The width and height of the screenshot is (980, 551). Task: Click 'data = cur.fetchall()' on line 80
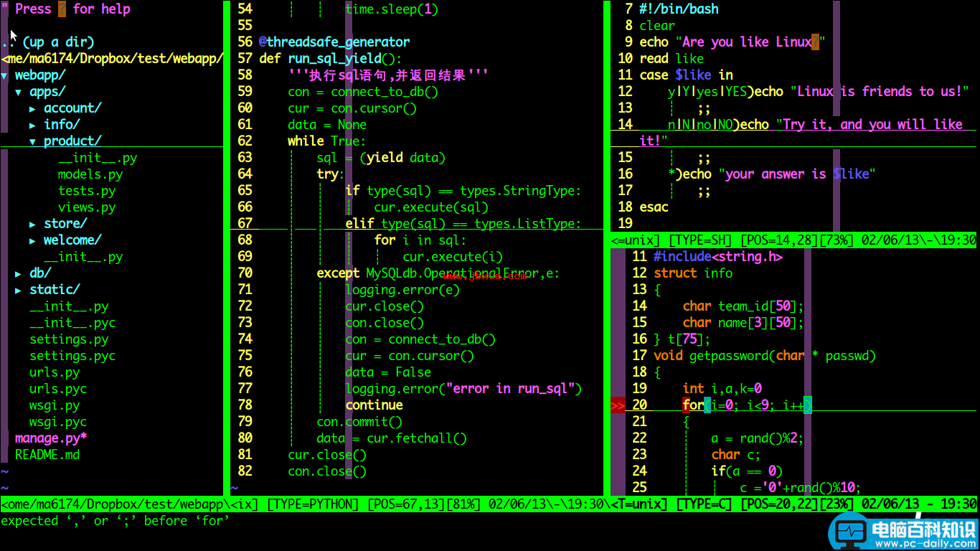click(392, 438)
